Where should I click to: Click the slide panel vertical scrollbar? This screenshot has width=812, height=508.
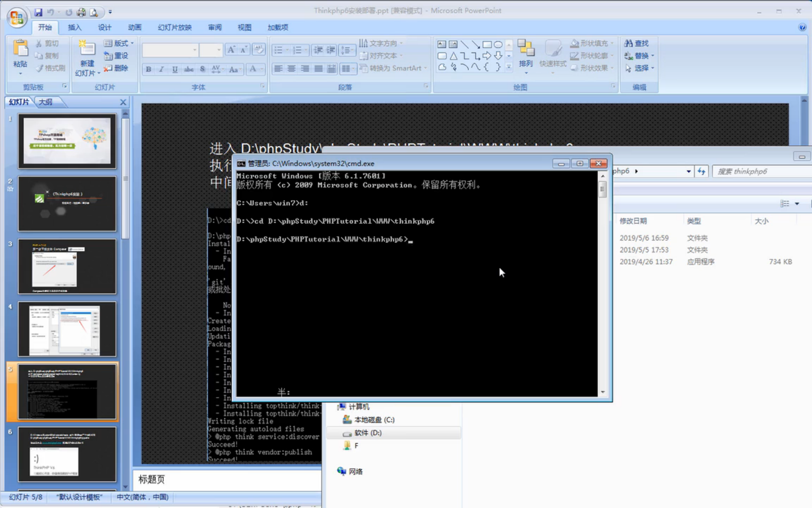click(x=125, y=300)
